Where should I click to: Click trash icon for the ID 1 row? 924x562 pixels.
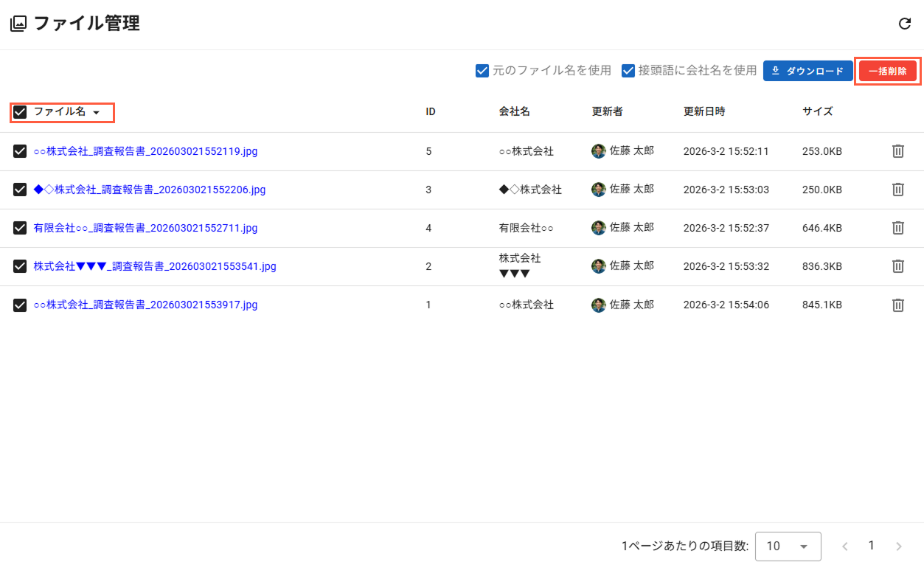(x=897, y=305)
